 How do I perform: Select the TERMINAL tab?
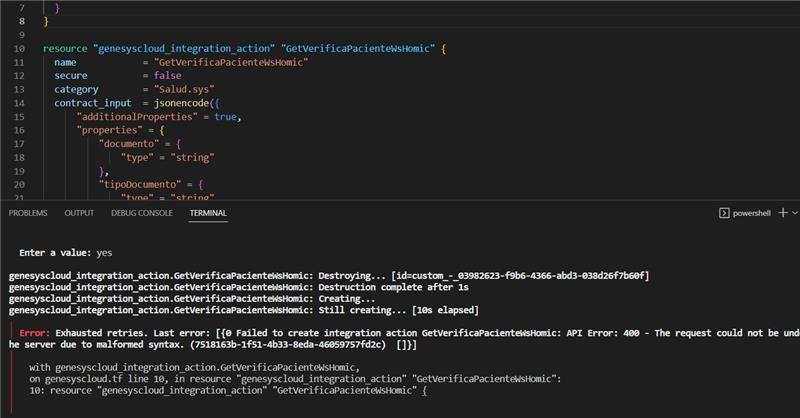[208, 213]
